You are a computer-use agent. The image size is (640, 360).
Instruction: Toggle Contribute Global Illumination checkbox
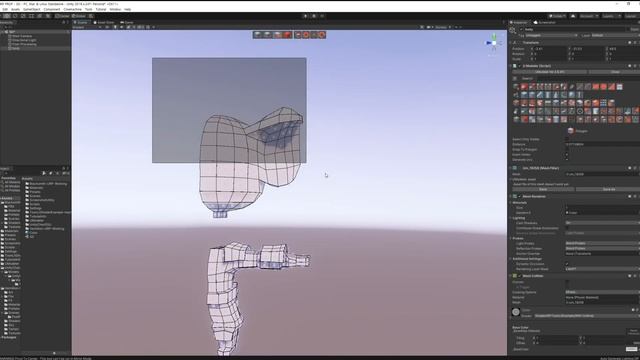point(567,228)
